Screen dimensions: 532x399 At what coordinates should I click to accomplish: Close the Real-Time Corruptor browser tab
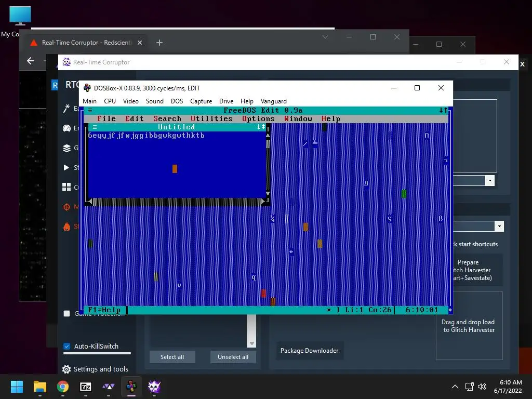[x=140, y=43]
